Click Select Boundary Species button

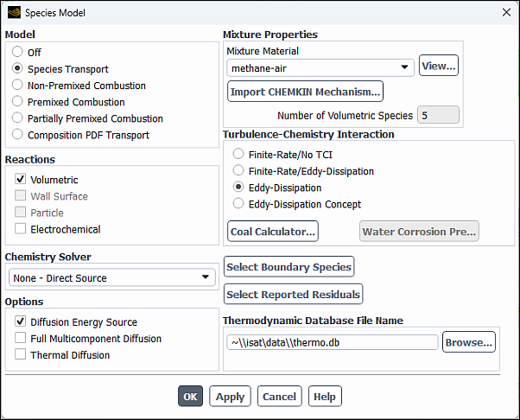pos(289,267)
